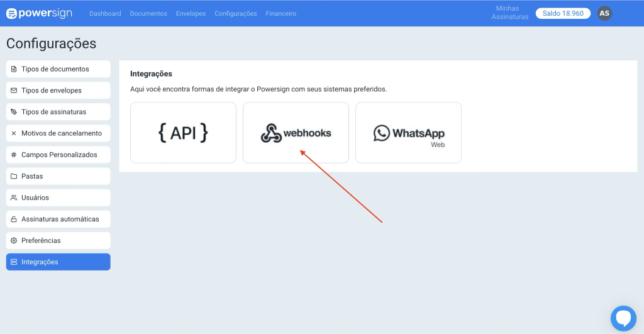The width and height of the screenshot is (644, 334).
Task: Click the gear icon beside Preferências
Action: point(14,240)
